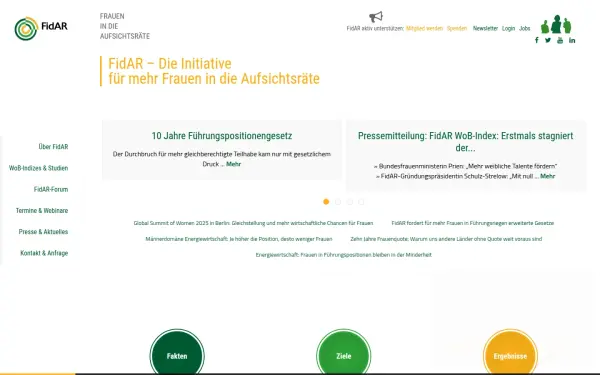
Task: Open the Spenden link
Action: (x=457, y=28)
